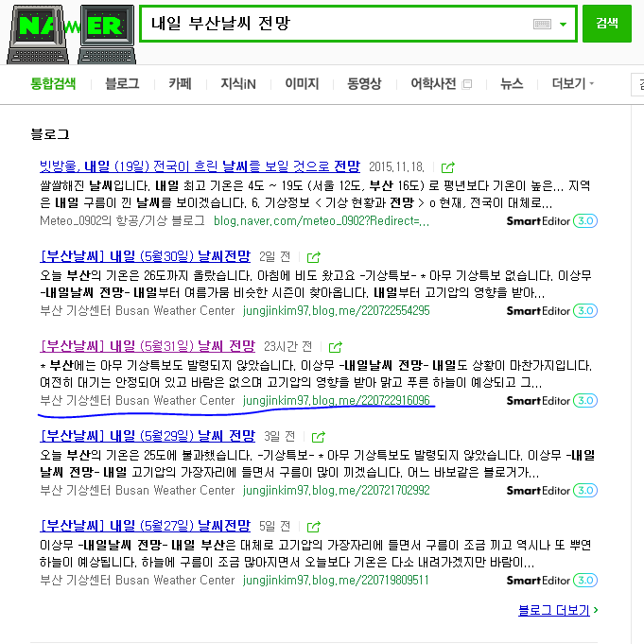Screen dimensions: 644x644
Task: Click 부산 기상센터 blog name under 5월27일 post
Action: point(137,581)
